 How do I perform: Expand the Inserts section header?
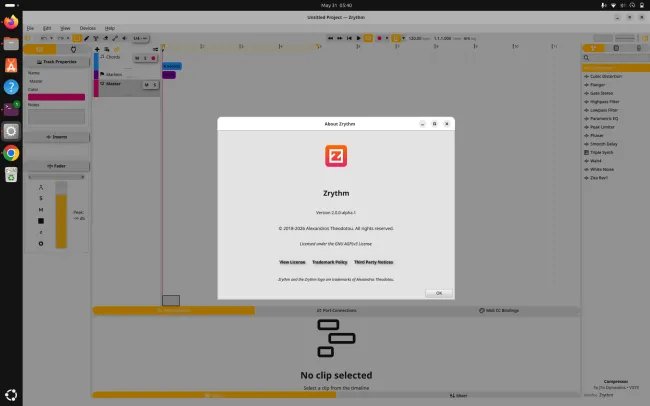pyautogui.click(x=57, y=137)
